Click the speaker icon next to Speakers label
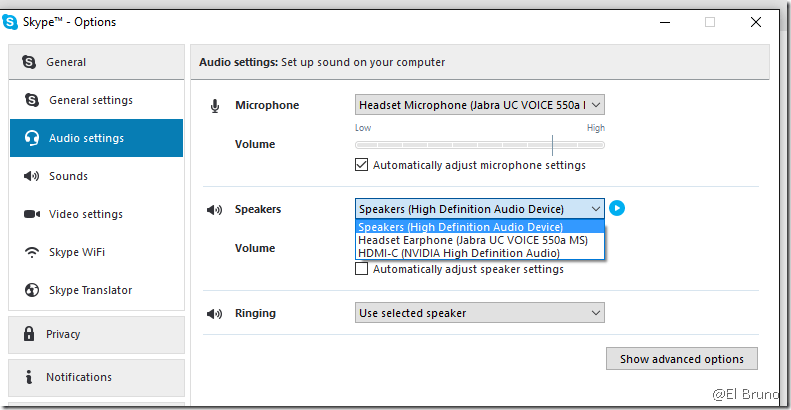 pyautogui.click(x=214, y=210)
